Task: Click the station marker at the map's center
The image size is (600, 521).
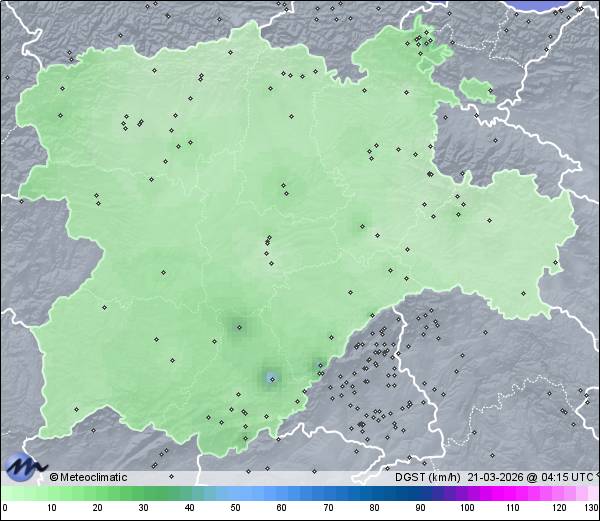Action: [x=267, y=240]
